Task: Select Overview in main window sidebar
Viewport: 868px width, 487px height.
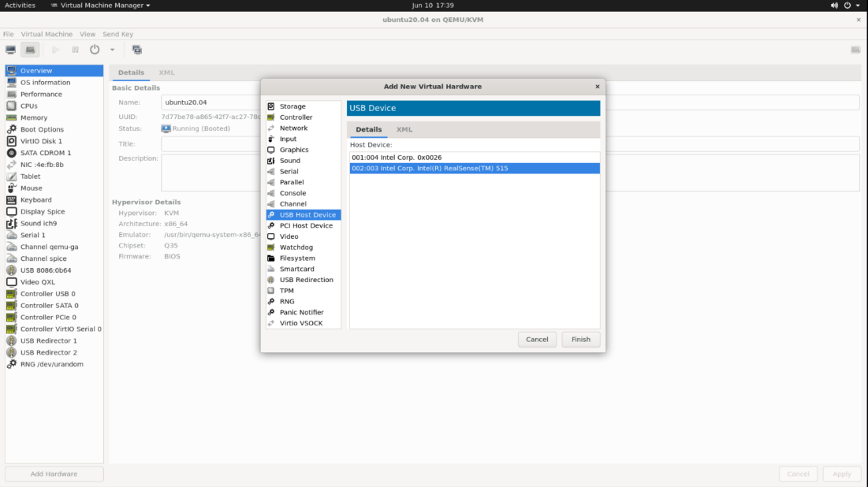Action: point(54,71)
